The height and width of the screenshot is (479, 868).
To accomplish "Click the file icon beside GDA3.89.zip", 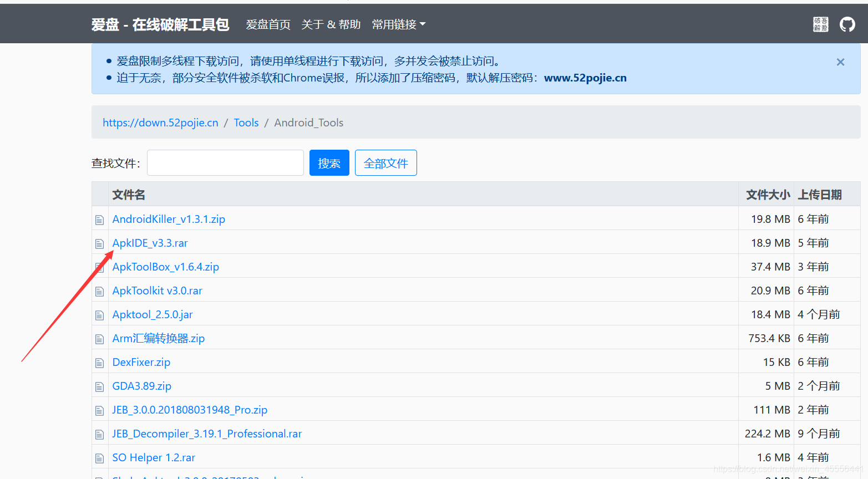I will tap(100, 386).
